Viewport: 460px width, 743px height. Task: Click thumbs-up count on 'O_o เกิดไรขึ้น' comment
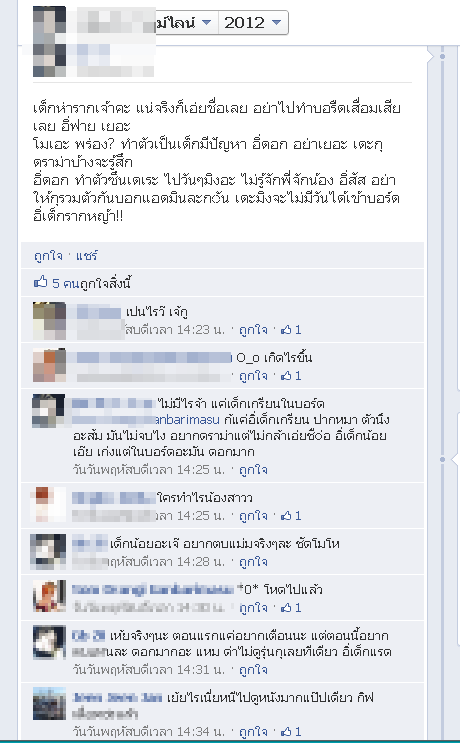pos(291,376)
